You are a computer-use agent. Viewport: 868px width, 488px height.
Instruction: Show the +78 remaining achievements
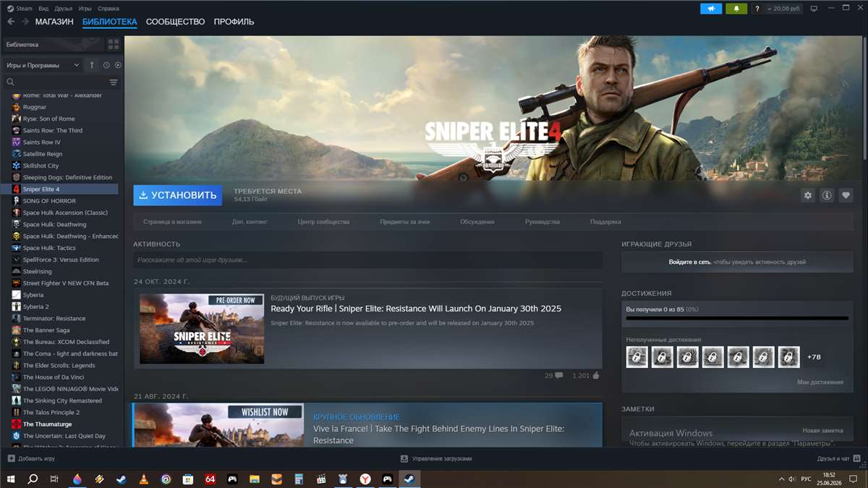[x=814, y=357]
